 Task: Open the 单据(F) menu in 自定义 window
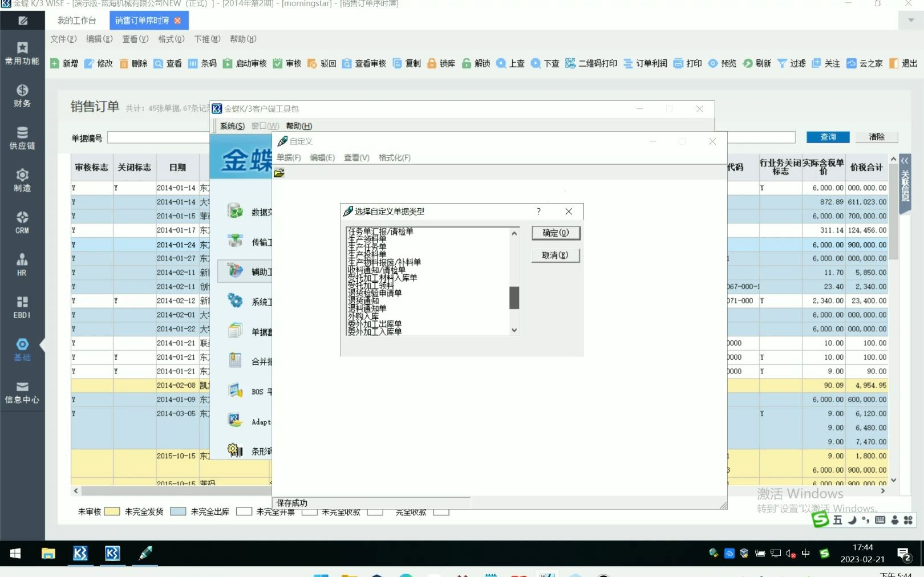tap(289, 157)
